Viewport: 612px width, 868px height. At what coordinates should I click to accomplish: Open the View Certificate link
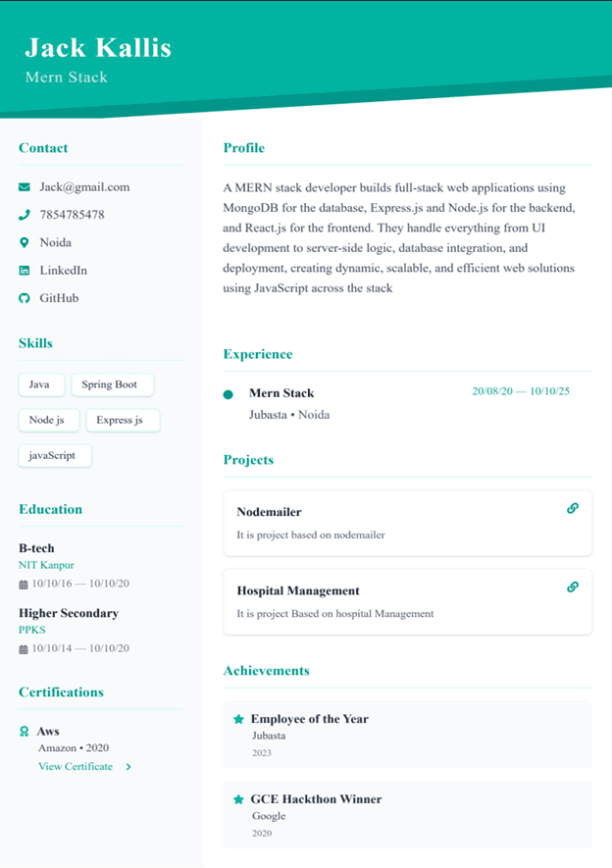coord(76,767)
